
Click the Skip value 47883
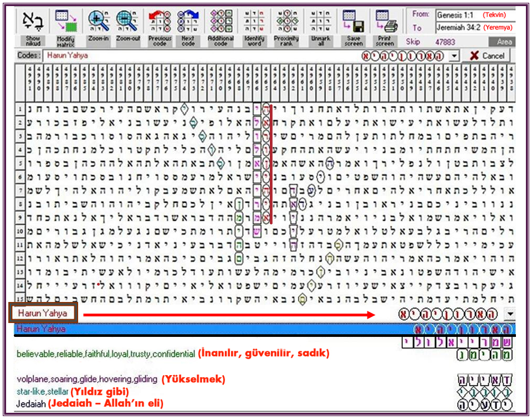click(x=445, y=42)
